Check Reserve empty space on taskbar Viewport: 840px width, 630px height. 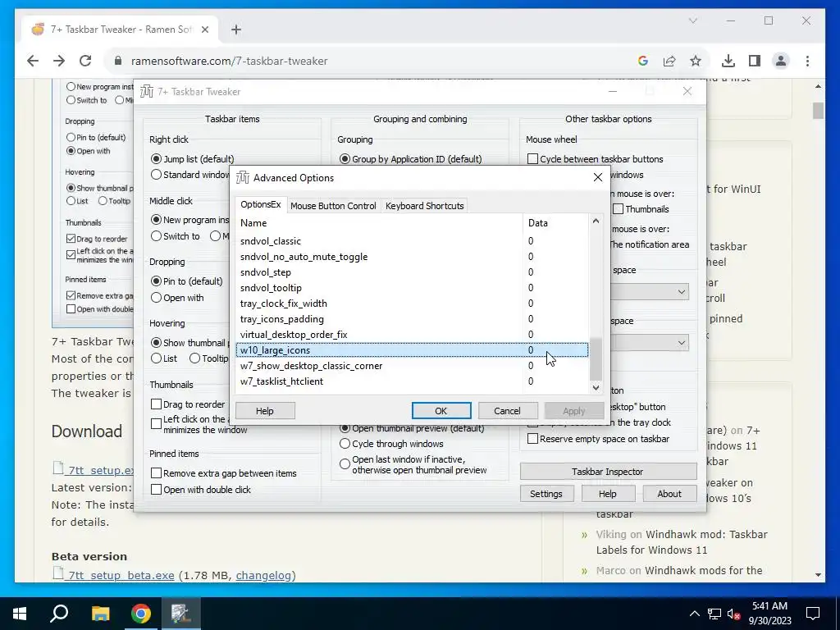532,439
